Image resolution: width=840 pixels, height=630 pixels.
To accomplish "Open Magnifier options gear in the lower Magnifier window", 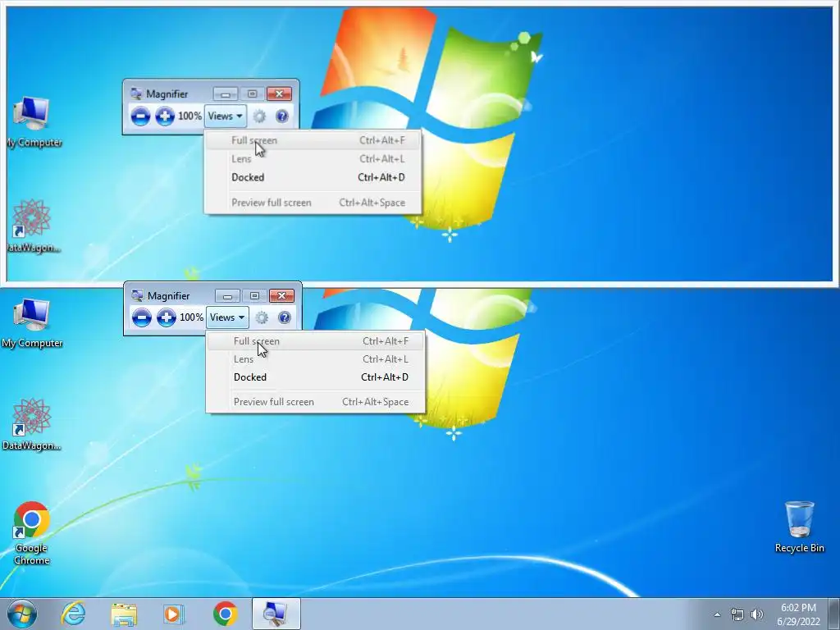I will pos(262,317).
